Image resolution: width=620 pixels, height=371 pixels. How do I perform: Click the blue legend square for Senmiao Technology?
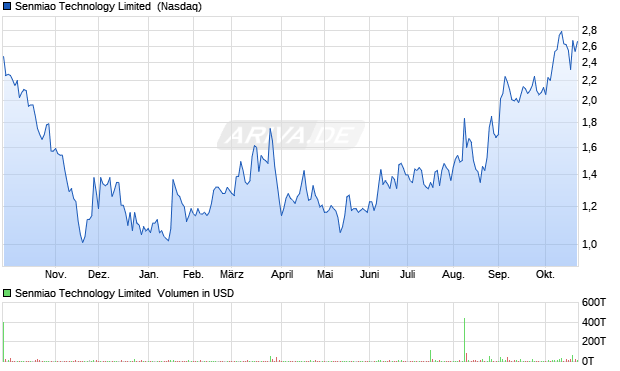click(x=7, y=7)
